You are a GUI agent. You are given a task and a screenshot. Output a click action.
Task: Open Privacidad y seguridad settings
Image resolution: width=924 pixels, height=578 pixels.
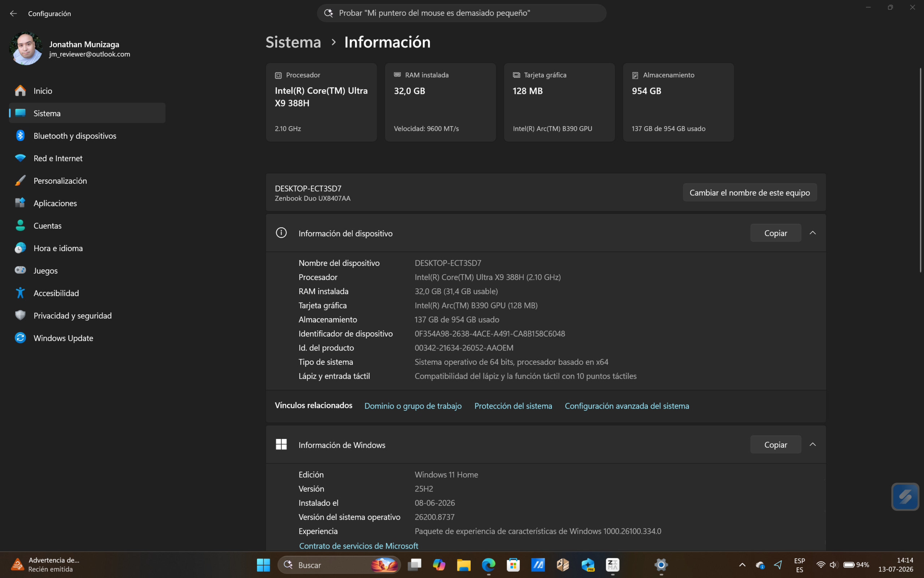pos(87,316)
